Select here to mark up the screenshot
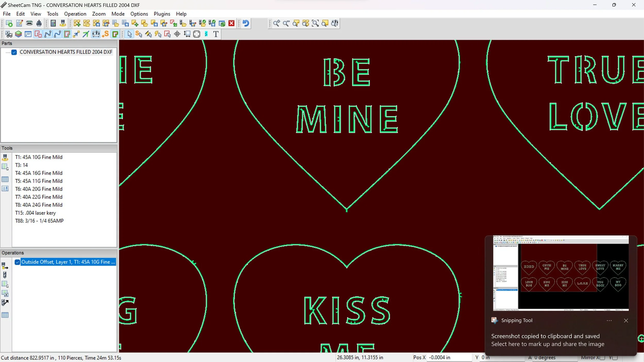Viewport: 644px width, 362px height. (548, 344)
